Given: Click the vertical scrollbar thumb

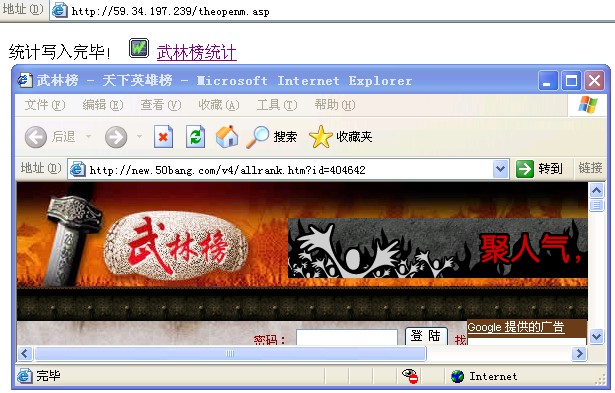Looking at the screenshot, I should click(597, 205).
